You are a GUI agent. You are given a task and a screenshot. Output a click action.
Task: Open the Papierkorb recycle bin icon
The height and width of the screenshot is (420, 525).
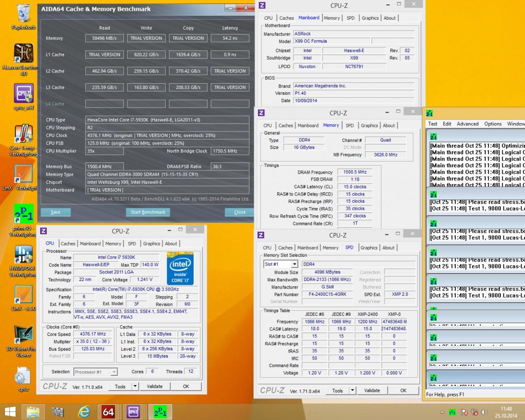pyautogui.click(x=23, y=16)
